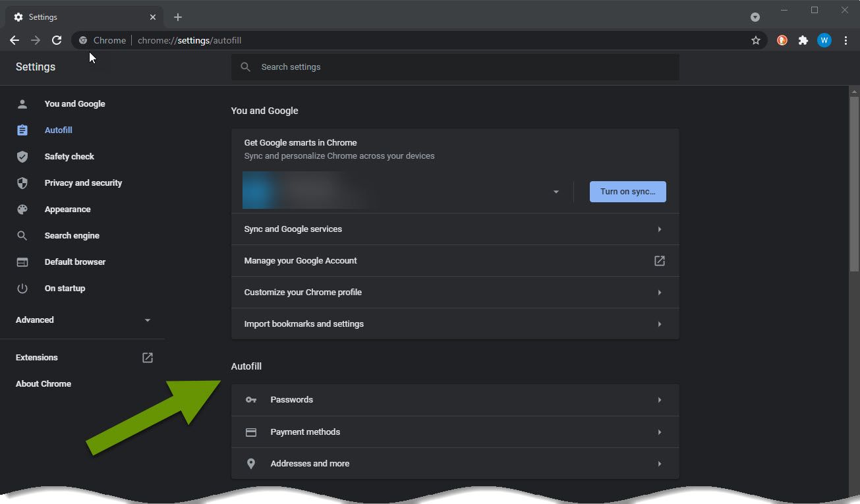Expand the Advanced section arrow
Image resolution: width=860 pixels, height=504 pixels.
click(x=148, y=320)
